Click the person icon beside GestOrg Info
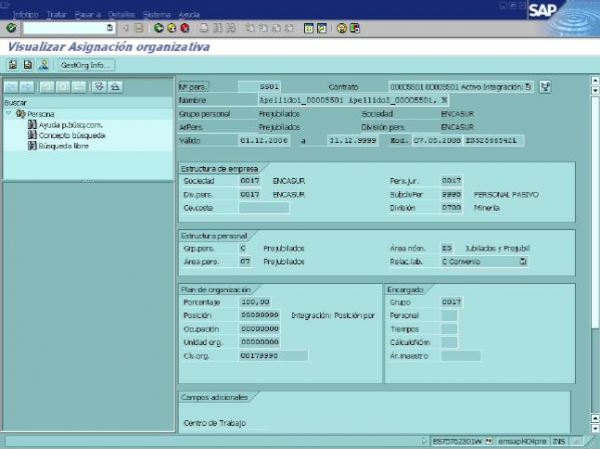The image size is (600, 449). 43,65
